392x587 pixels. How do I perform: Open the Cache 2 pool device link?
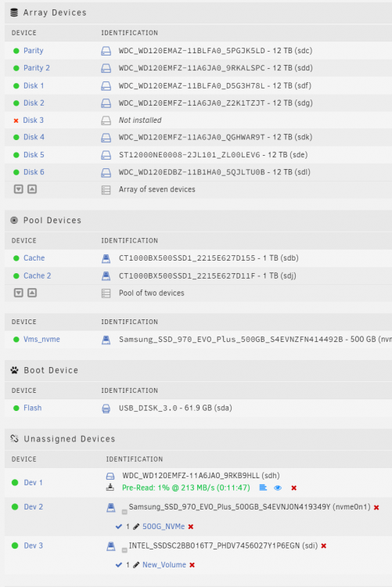tap(37, 275)
